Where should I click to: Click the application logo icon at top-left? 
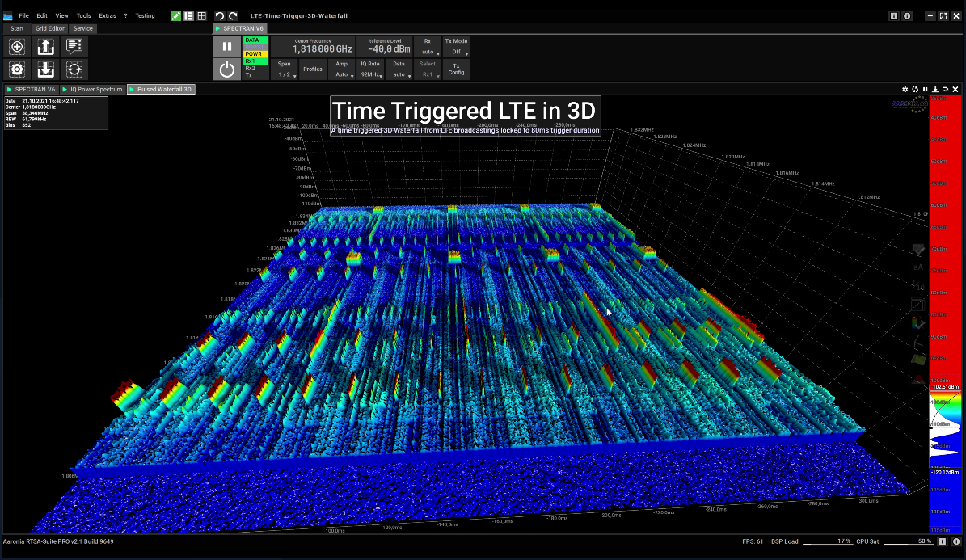point(8,16)
